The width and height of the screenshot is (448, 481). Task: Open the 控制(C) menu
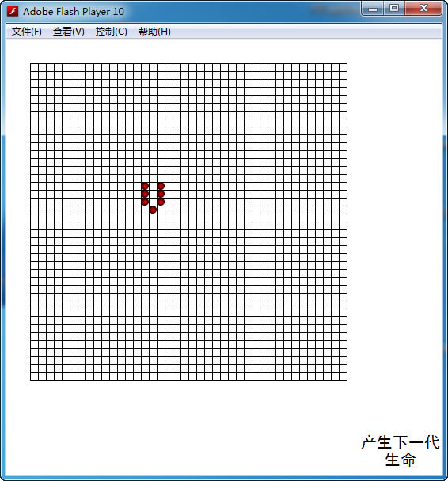[111, 32]
